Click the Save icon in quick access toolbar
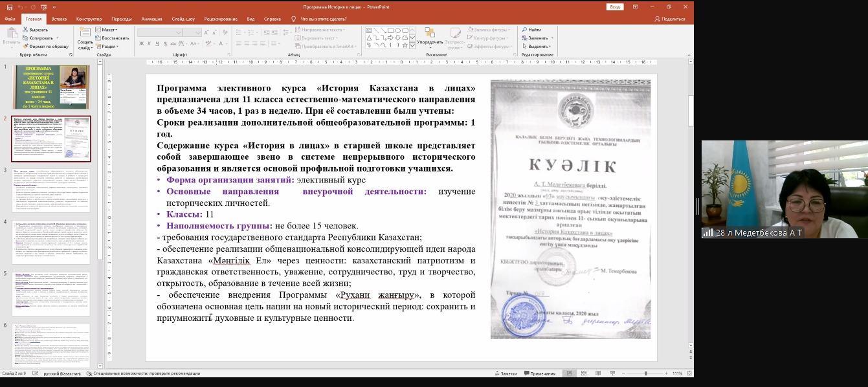The width and height of the screenshot is (868, 387). (9, 7)
